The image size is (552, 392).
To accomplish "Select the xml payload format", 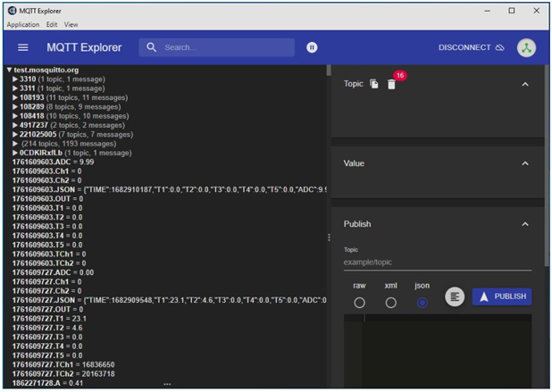I will point(390,303).
